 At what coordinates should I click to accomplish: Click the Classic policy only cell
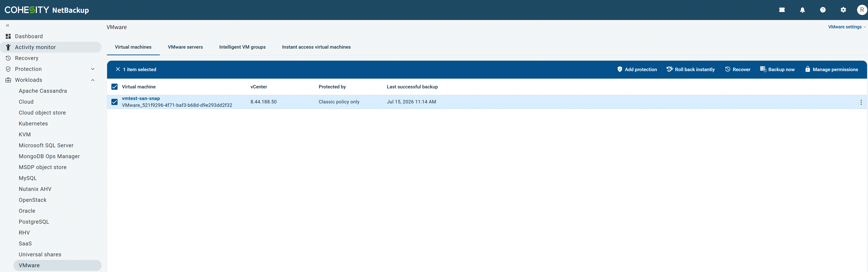339,102
